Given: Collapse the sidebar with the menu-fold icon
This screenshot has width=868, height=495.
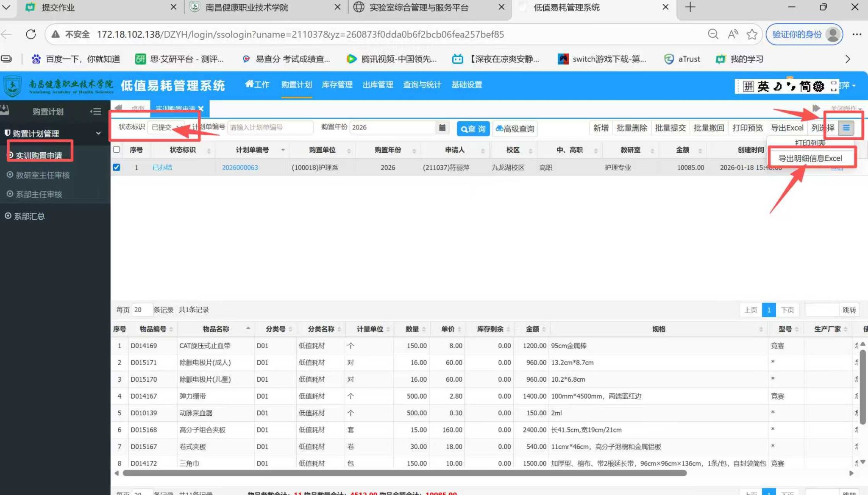Looking at the screenshot, I should (x=96, y=112).
